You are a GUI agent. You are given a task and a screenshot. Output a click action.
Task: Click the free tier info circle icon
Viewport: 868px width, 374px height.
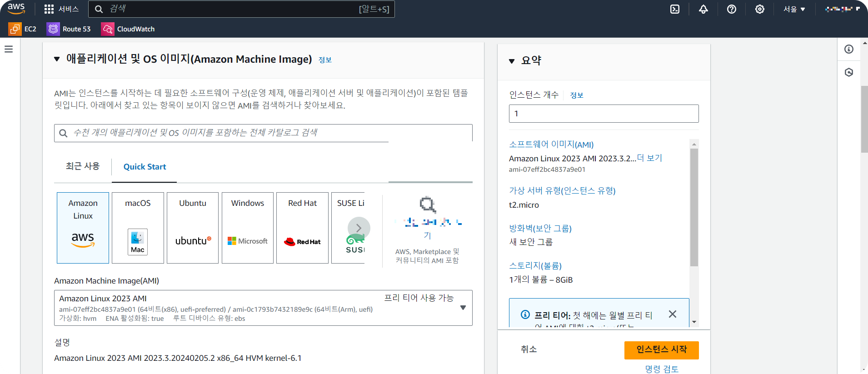tap(525, 314)
